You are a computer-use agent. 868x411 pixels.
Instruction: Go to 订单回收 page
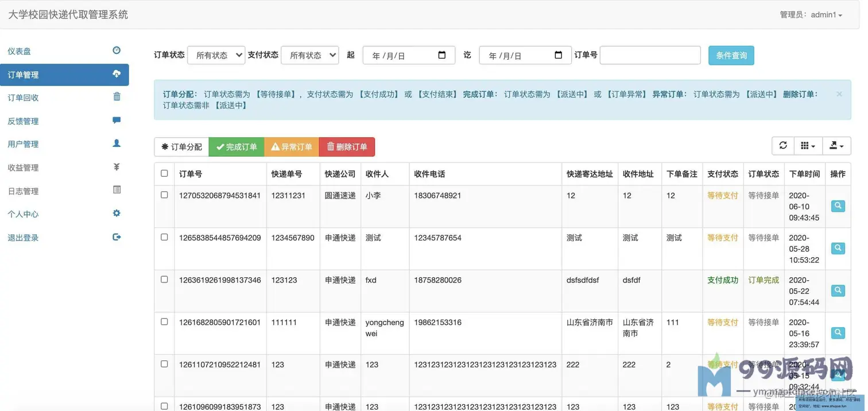[x=64, y=98]
